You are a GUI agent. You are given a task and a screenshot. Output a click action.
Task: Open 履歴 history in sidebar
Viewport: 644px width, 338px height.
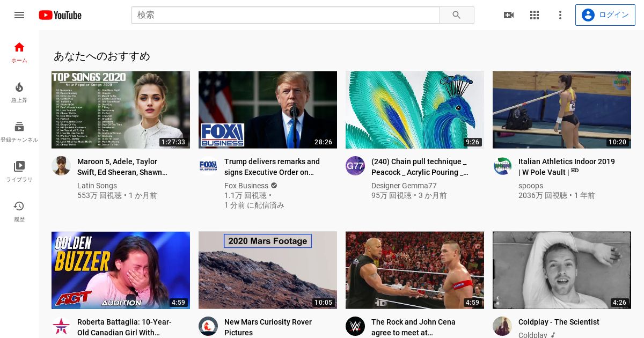point(19,211)
